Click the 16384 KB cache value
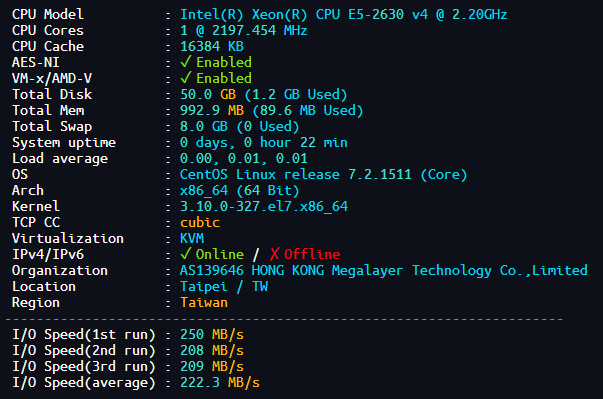Viewport: 603px width, 399px height. point(212,47)
